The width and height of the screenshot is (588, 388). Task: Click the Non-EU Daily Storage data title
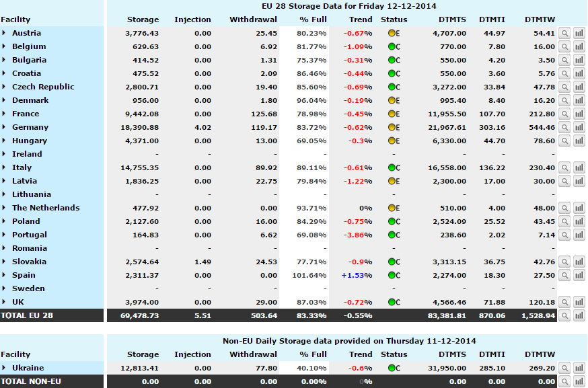click(x=349, y=341)
